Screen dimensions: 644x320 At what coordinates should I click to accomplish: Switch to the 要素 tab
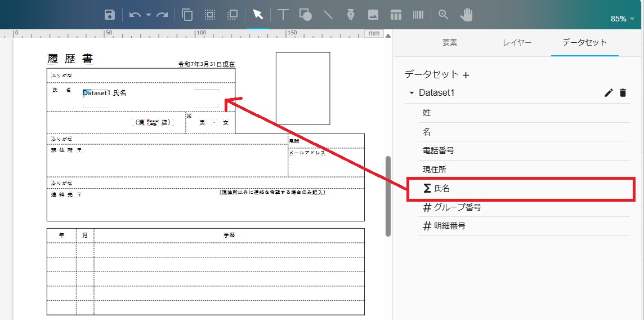click(x=450, y=42)
